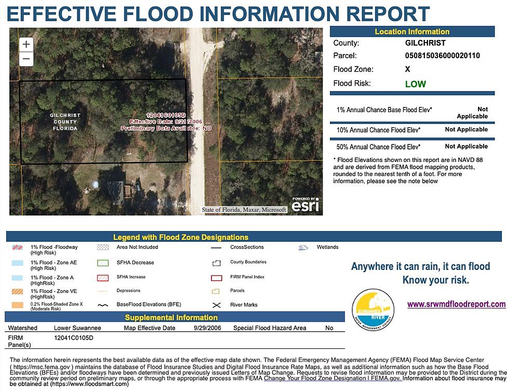Viewport: 532px width, 392px height.
Task: Click the FIRM Panel Index legend icon
Action: click(x=217, y=278)
